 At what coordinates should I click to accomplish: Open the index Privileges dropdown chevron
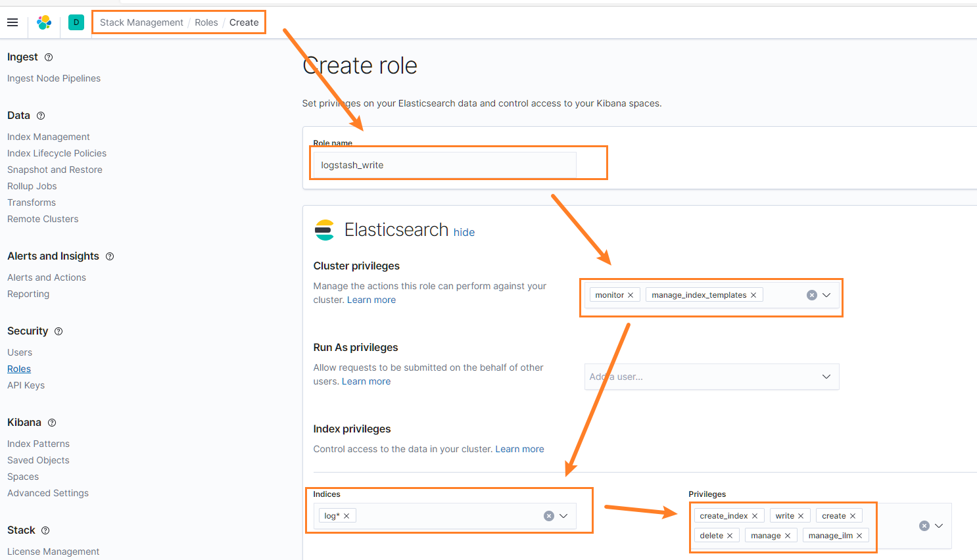(x=939, y=526)
